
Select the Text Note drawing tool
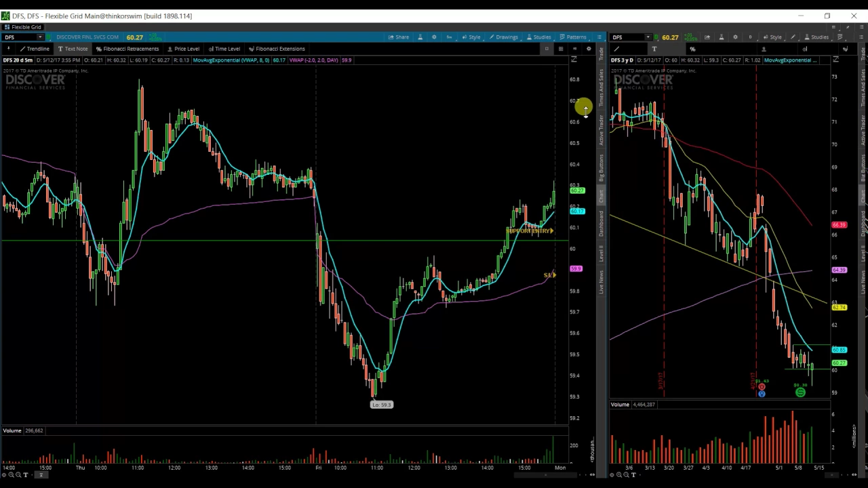[73, 49]
